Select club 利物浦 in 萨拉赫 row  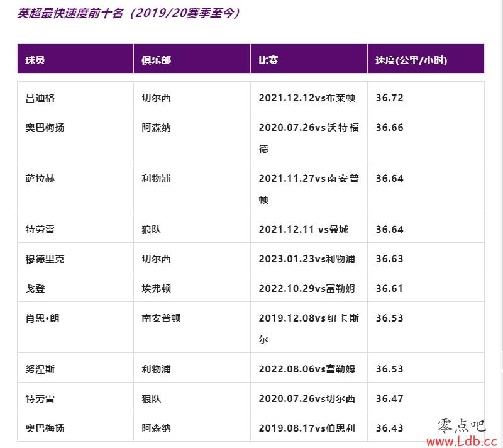point(156,179)
